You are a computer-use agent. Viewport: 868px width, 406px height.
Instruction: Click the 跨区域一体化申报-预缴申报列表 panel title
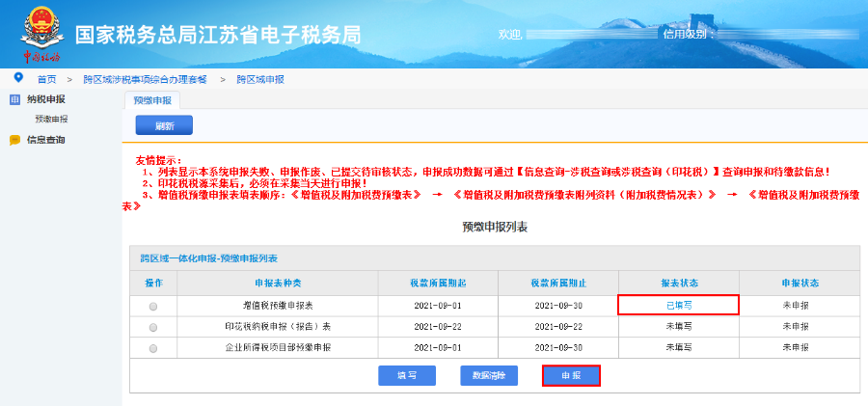point(208,258)
